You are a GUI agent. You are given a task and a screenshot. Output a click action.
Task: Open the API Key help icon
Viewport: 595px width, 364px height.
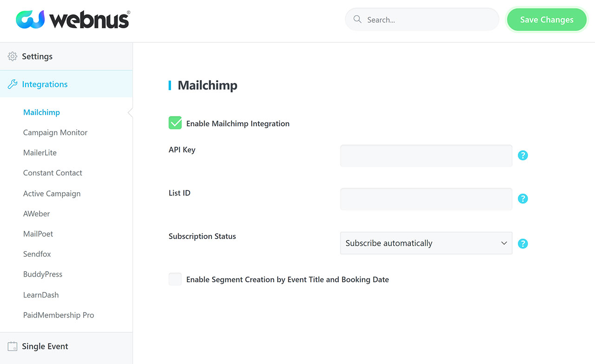[523, 156]
